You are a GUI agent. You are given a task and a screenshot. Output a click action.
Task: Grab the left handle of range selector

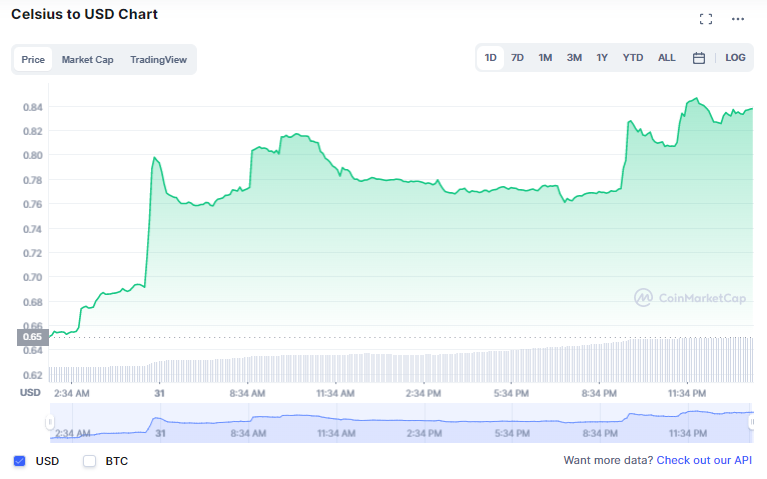(50, 422)
